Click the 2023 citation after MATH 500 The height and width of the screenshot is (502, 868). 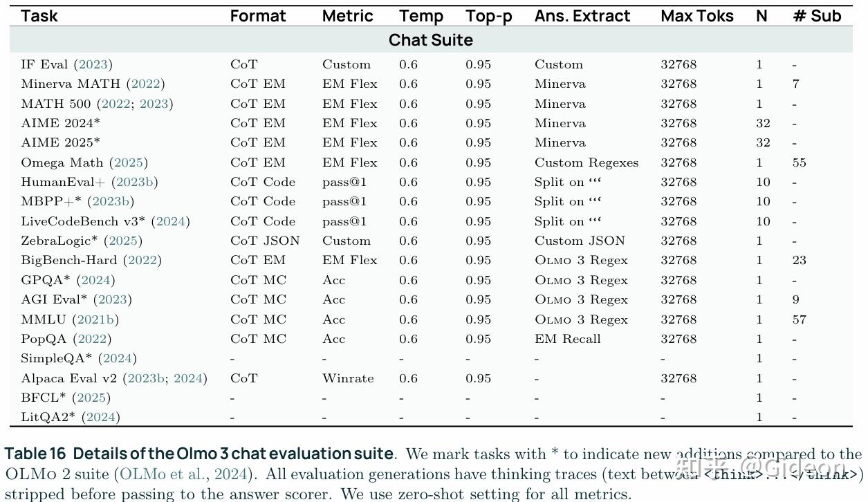154,104
